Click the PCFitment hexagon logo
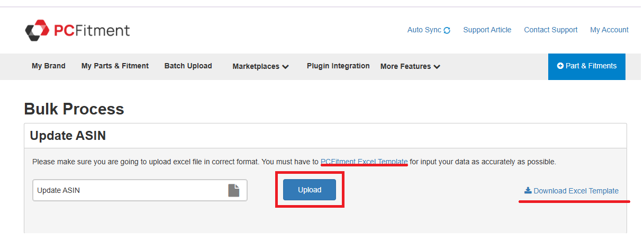 37,30
